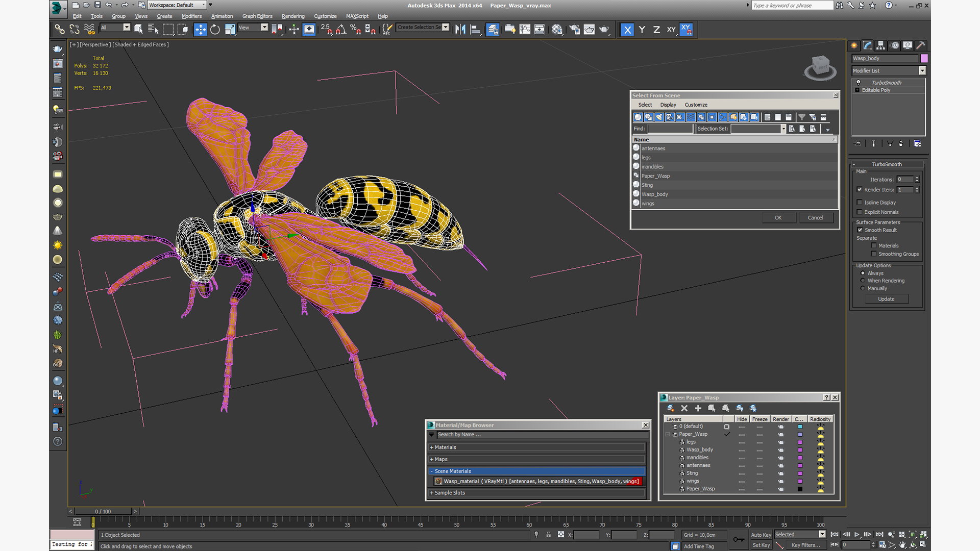
Task: Open the MAXScript menu
Action: click(357, 16)
